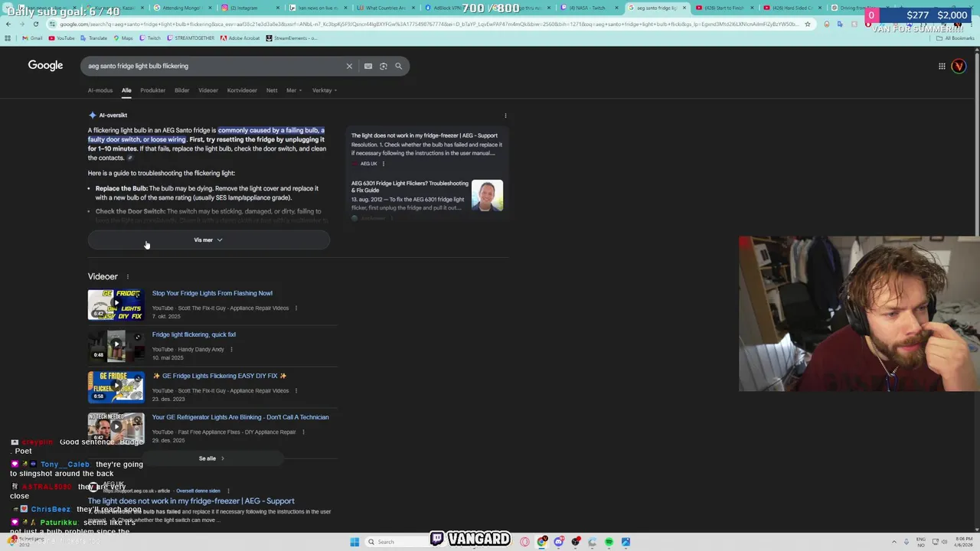Click the Chrome address bar URL
Viewport: 980px width, 551px height.
coord(429,24)
